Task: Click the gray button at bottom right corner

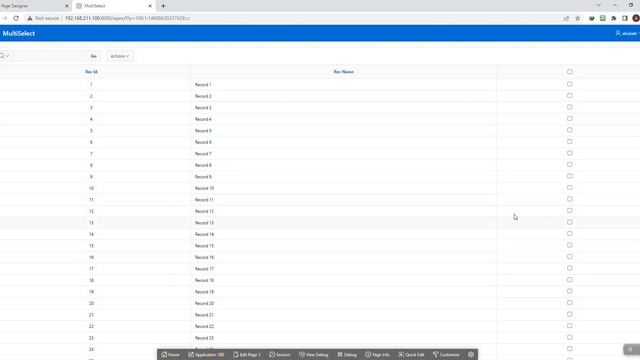Action: [631, 349]
